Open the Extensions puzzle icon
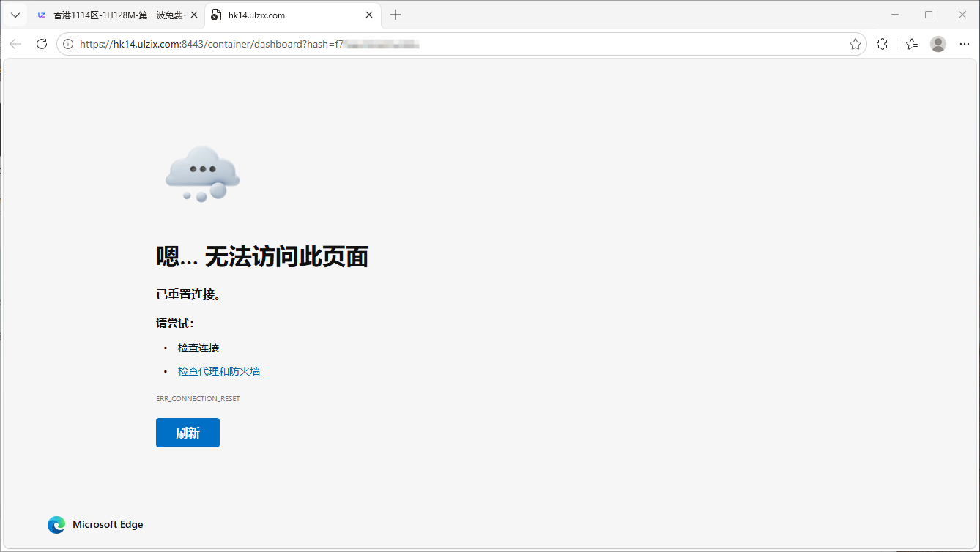 882,44
